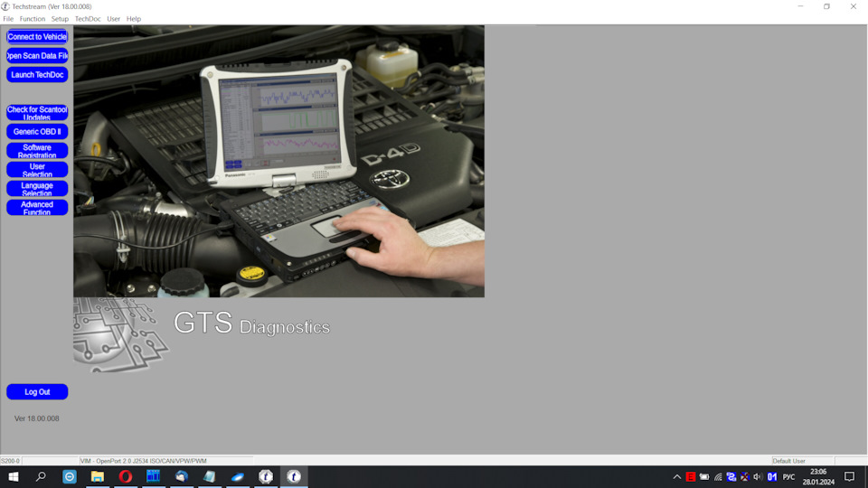
Task: Switch to active Techstream taskbar icon
Action: point(294,476)
